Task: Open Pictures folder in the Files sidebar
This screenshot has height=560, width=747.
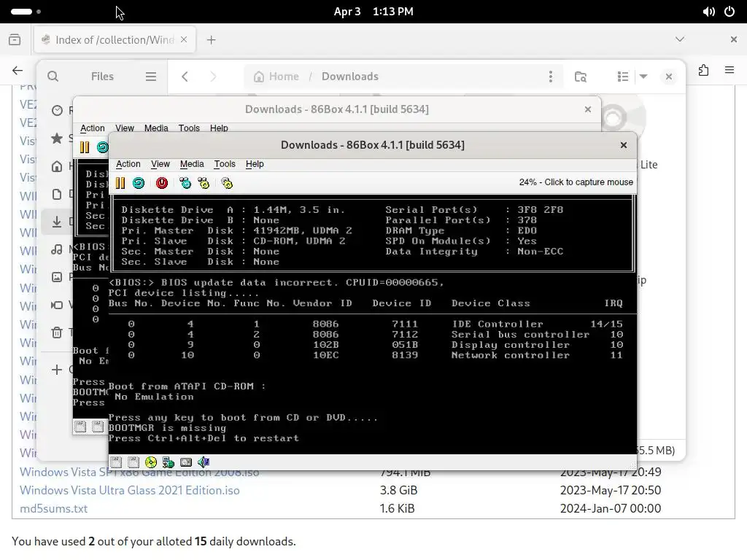Action: point(57,276)
